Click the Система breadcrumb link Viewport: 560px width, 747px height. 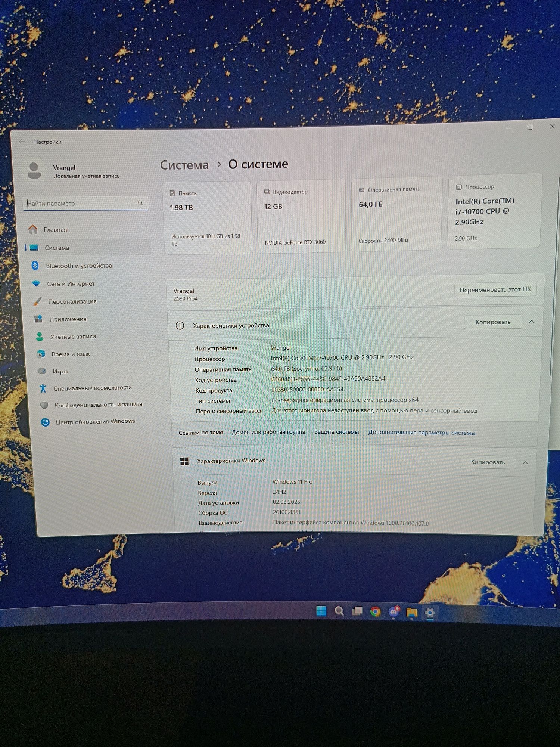[184, 165]
